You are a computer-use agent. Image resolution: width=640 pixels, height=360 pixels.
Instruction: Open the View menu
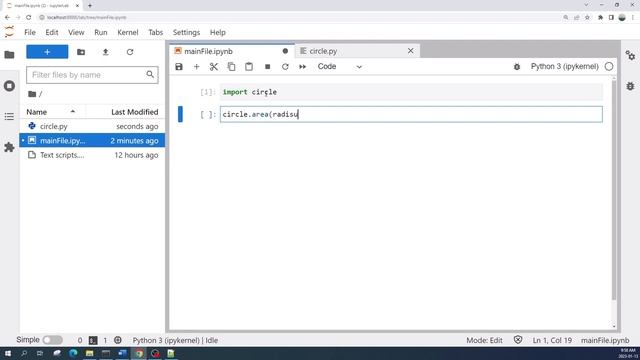pos(76,32)
